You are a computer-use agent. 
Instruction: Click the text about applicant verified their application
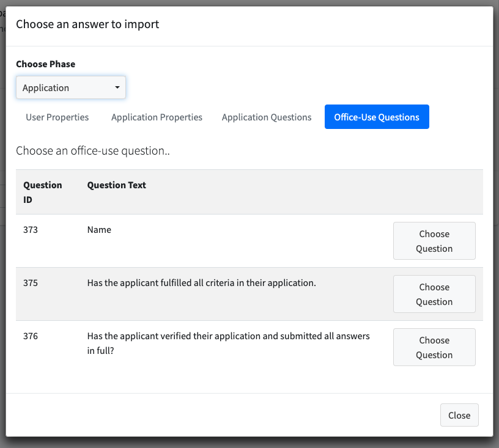pos(229,343)
